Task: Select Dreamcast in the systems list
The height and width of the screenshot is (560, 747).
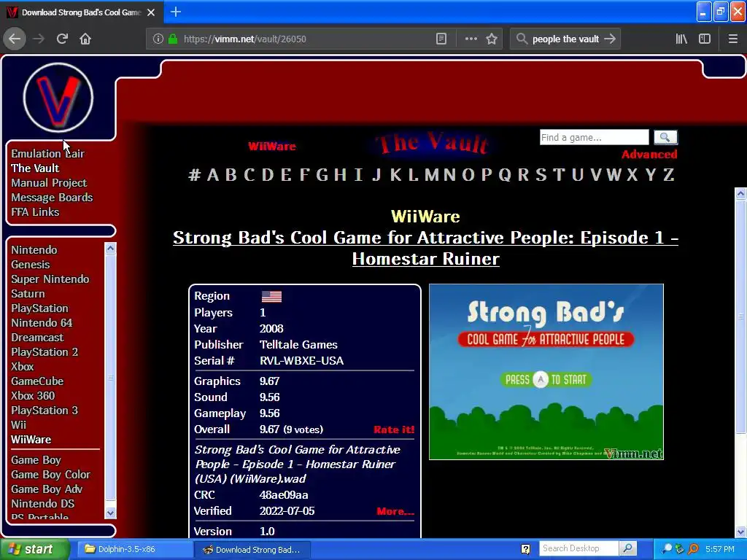Action: click(x=36, y=338)
